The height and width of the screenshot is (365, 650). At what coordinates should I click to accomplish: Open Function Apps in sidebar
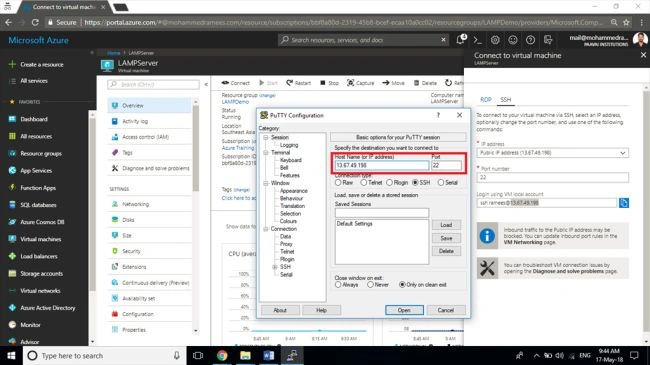(x=38, y=188)
